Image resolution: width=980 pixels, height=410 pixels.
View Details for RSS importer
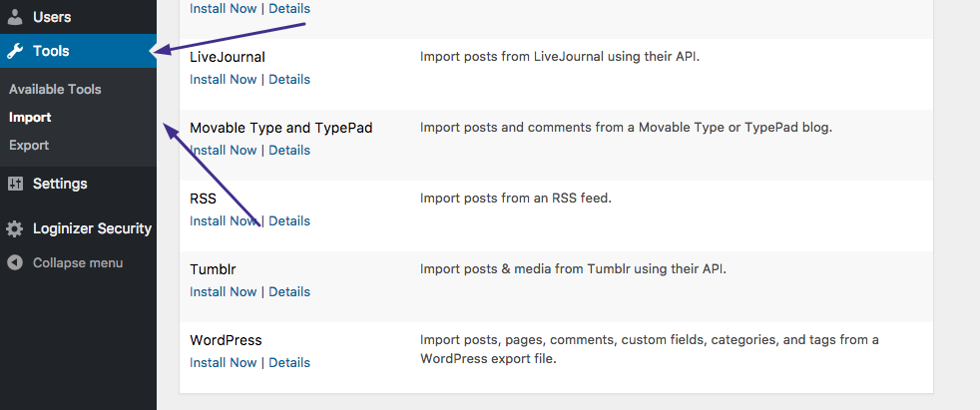click(289, 221)
